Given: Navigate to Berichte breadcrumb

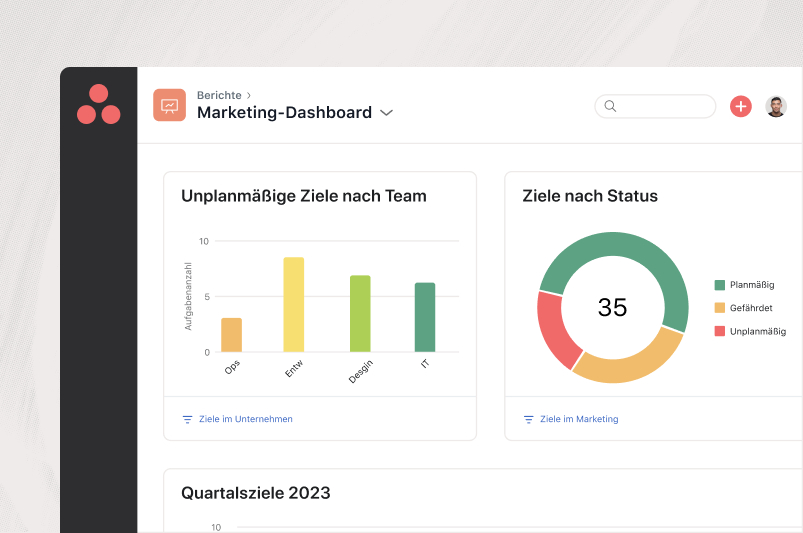Looking at the screenshot, I should pyautogui.click(x=218, y=95).
